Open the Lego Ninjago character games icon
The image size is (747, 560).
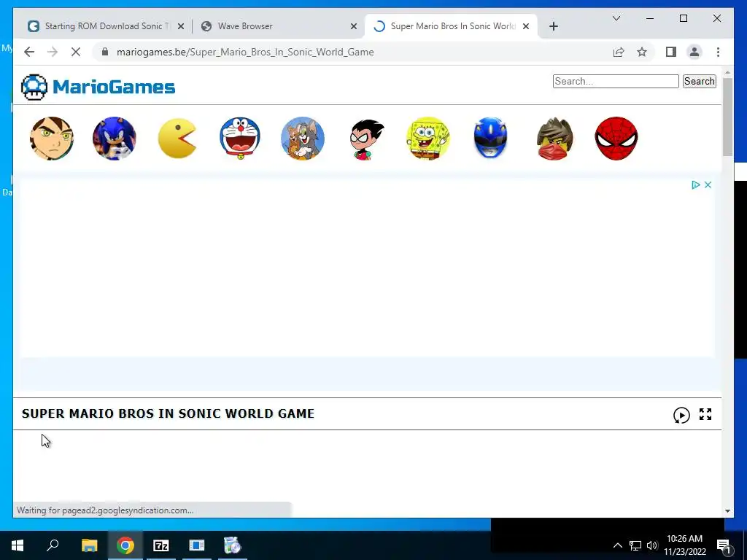pyautogui.click(x=554, y=138)
